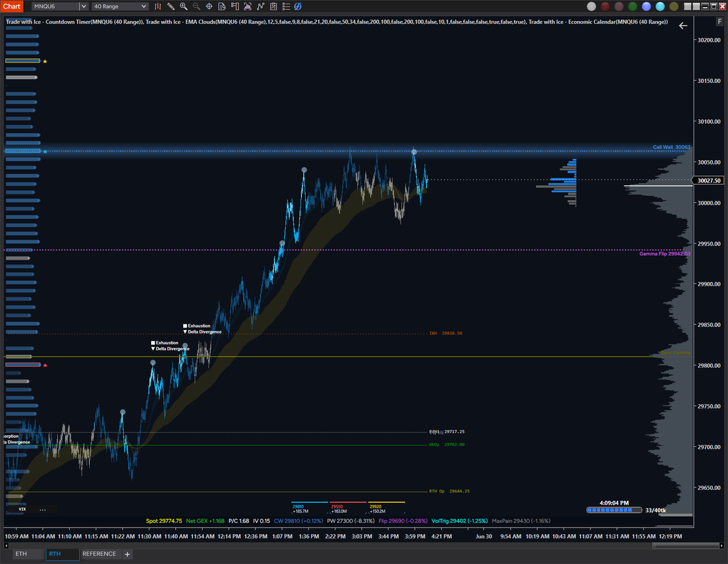Open the list view toolbar icon
This screenshot has height=564, width=728.
pos(286,6)
